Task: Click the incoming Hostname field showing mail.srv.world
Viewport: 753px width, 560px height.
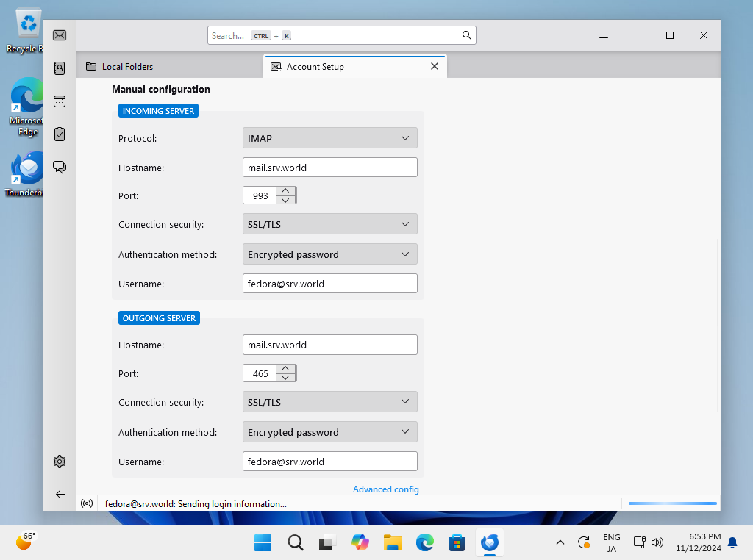Action: [x=329, y=167]
